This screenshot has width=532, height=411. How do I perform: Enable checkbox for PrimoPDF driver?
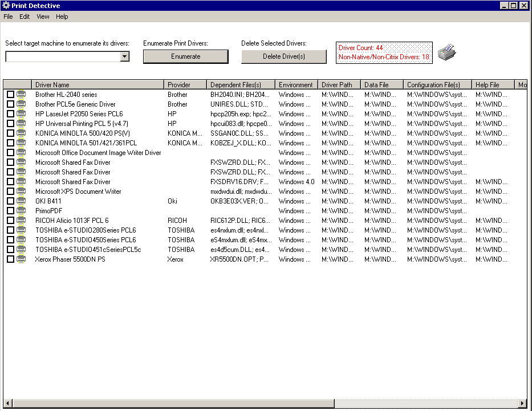click(x=10, y=210)
